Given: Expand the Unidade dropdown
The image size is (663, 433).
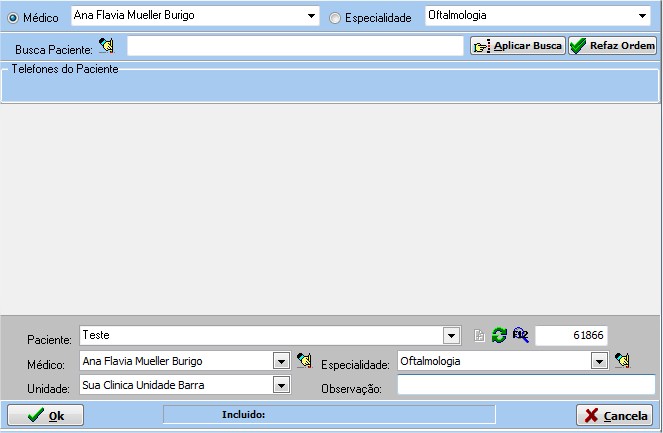Looking at the screenshot, I should click(281, 385).
